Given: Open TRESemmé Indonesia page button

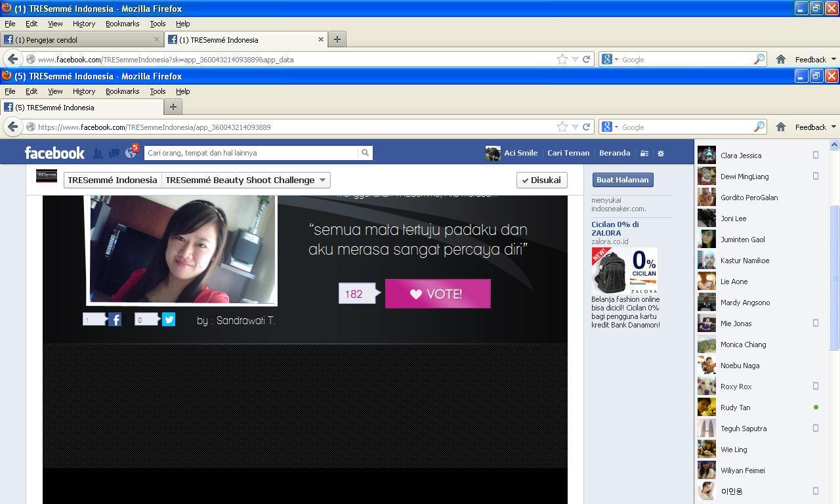Looking at the screenshot, I should [x=112, y=180].
